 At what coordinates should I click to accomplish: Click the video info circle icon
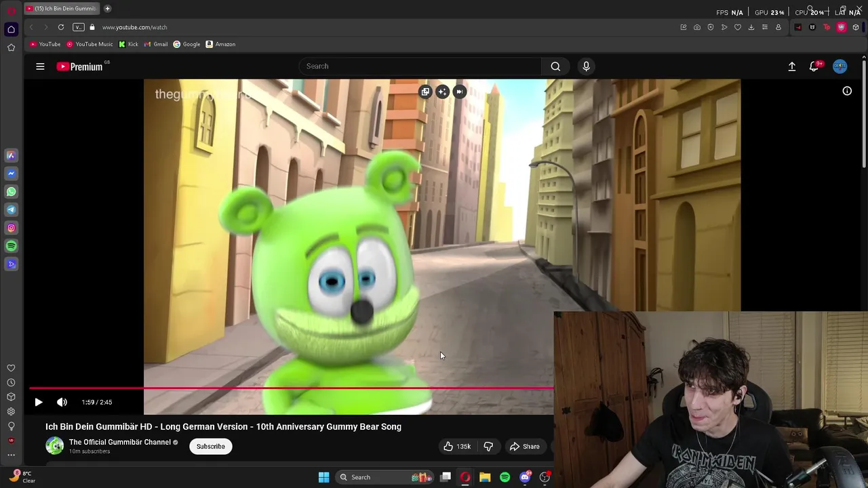pos(847,91)
